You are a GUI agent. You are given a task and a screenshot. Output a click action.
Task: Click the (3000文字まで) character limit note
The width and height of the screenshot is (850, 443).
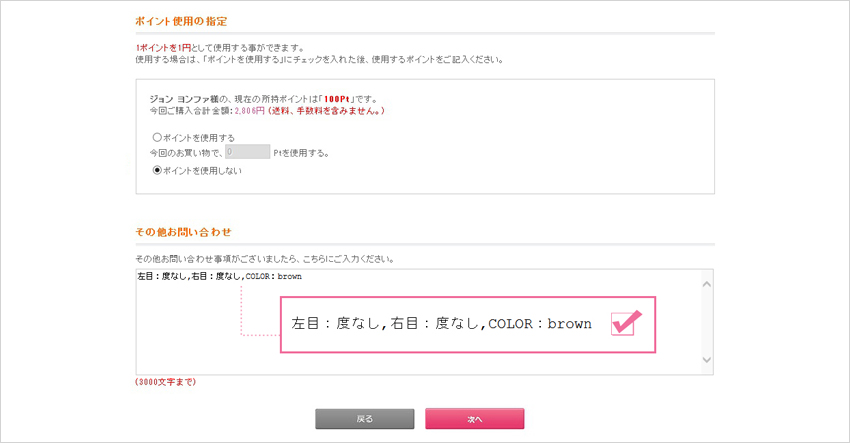(x=165, y=382)
